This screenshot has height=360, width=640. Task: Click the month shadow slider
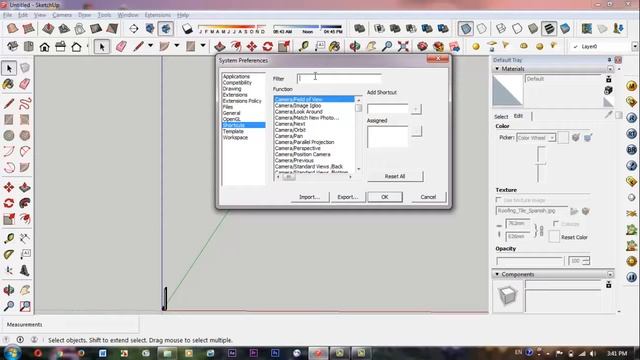232,29
